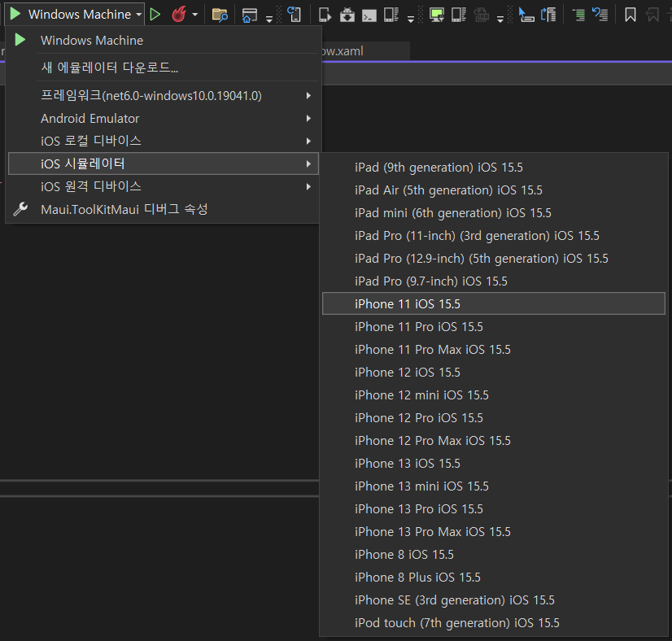Select iPad Pro (12.9-inch) (5th generation)
The width and height of the screenshot is (672, 641).
pyautogui.click(x=493, y=259)
